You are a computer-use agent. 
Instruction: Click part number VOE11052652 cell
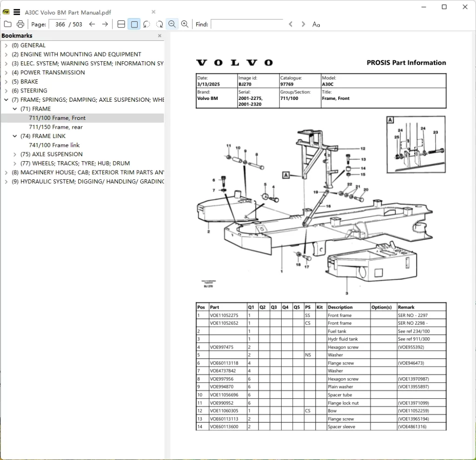pyautogui.click(x=228, y=323)
